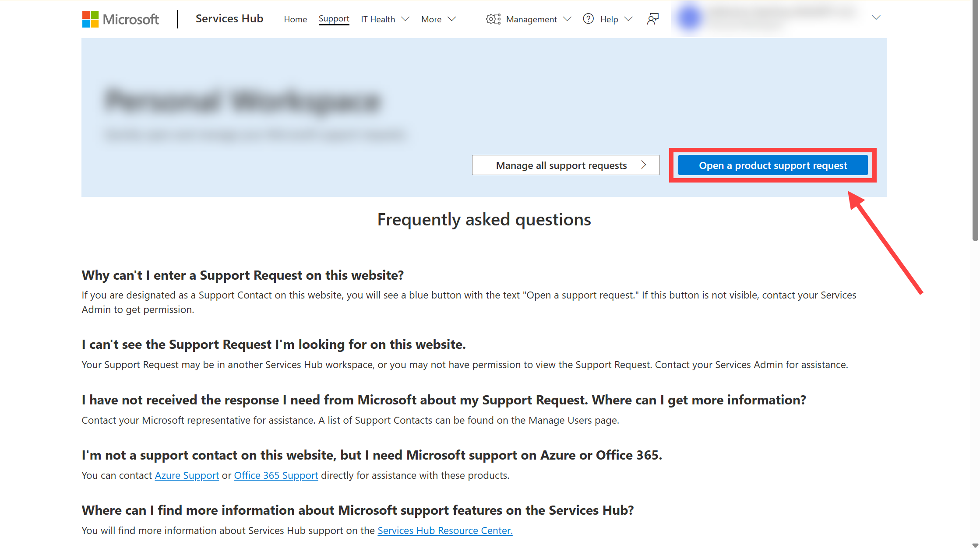980x548 pixels.
Task: Click Open a product support request
Action: [773, 165]
